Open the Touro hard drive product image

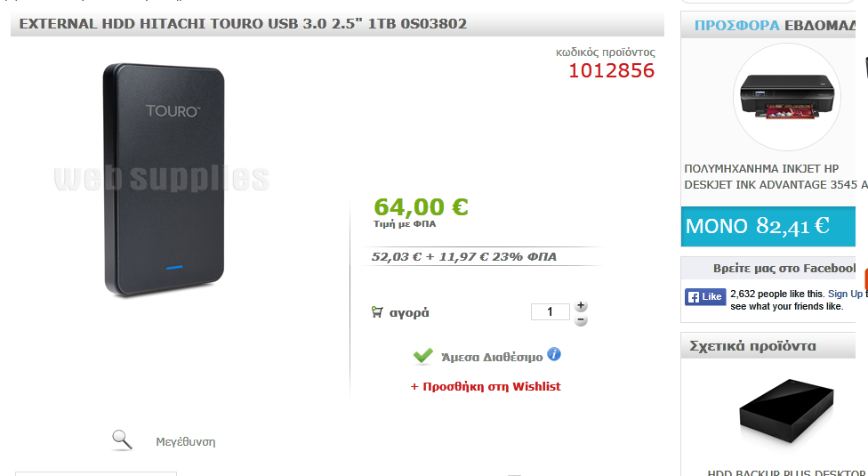[165, 179]
